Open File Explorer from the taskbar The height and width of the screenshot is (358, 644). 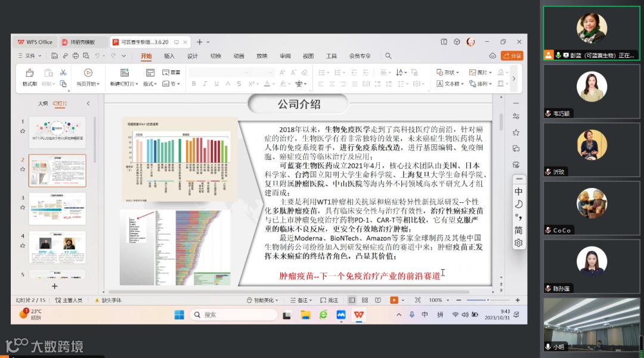pos(305,315)
